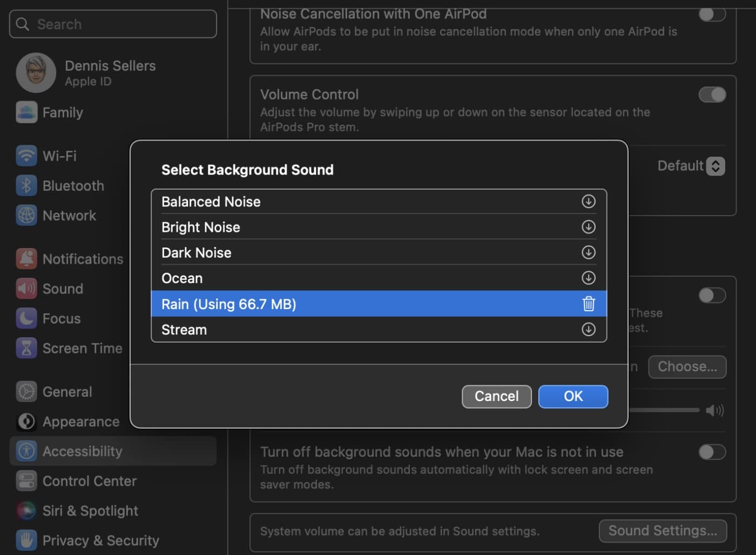The width and height of the screenshot is (756, 555).
Task: Select Ocean in the list
Action: click(x=379, y=278)
